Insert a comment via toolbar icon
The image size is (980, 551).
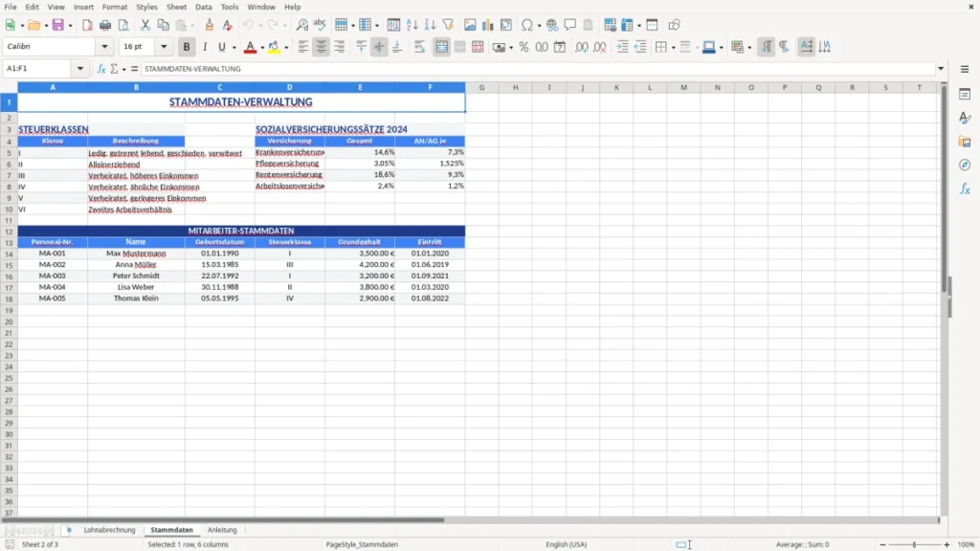tap(570, 25)
